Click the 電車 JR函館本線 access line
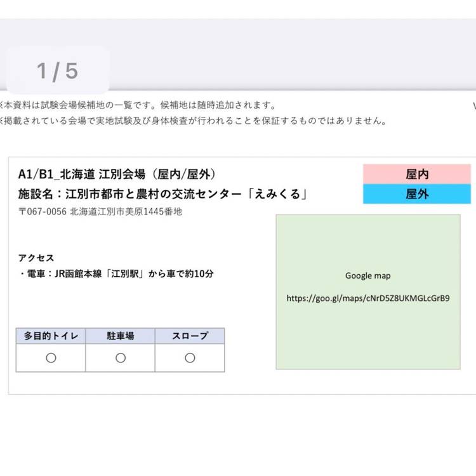The height and width of the screenshot is (476, 476). 116,275
